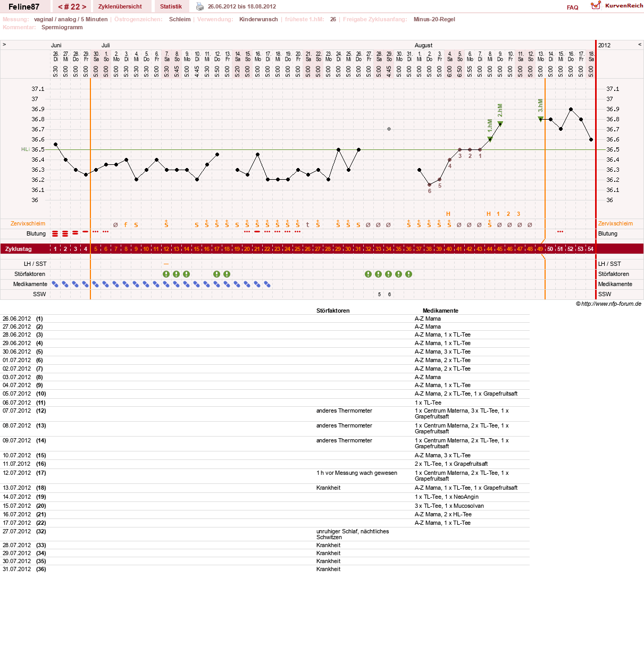The image size is (644, 645).
Task: Click the peak 36.9 temperature point on day 52
Action: pyautogui.click(x=571, y=109)
